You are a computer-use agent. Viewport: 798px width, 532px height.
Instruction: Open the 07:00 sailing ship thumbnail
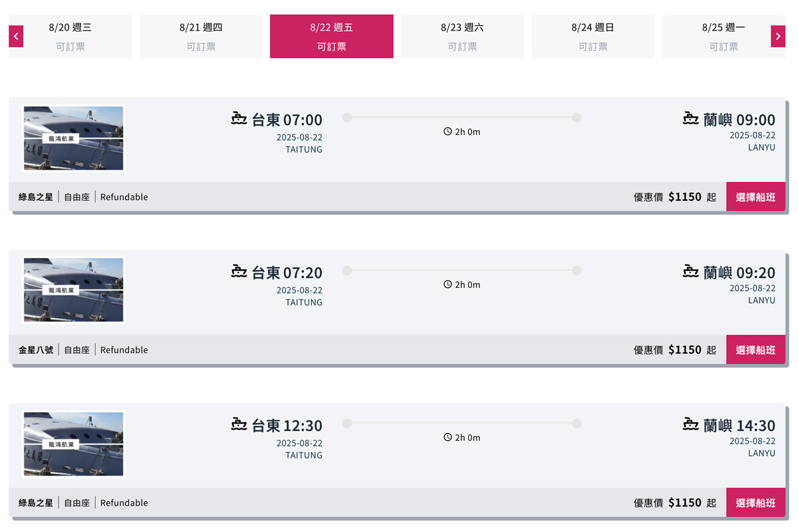click(x=74, y=138)
